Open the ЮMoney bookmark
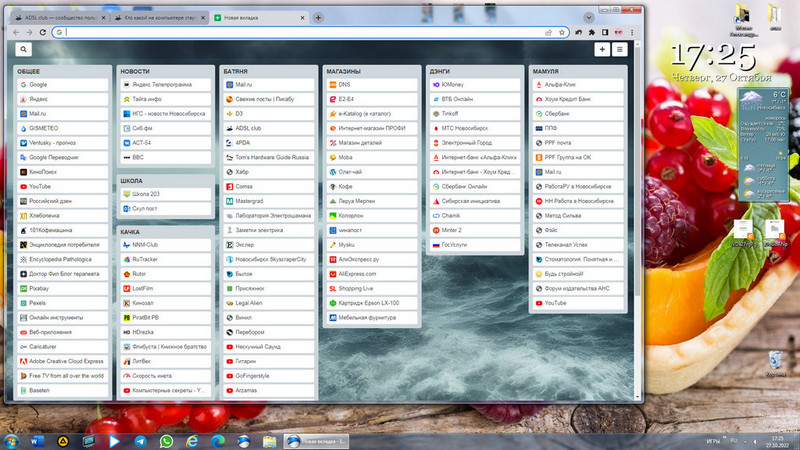 [x=475, y=85]
